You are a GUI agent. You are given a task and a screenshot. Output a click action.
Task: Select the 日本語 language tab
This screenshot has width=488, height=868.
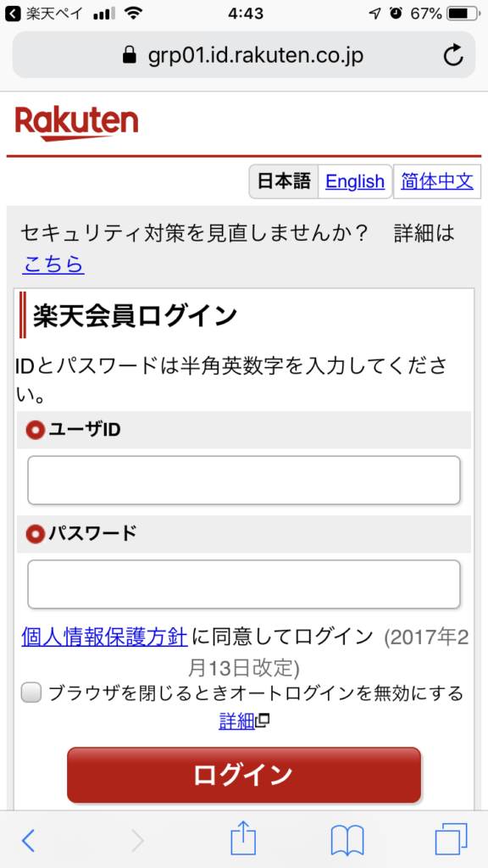(x=284, y=181)
